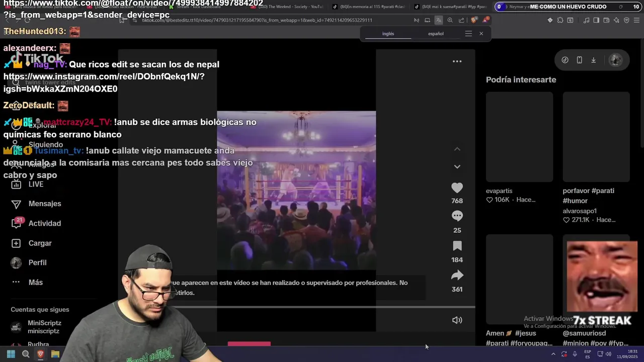Viewport: 644px width, 362px height.
Task: Click the ESP language indicator
Action: [587, 354]
